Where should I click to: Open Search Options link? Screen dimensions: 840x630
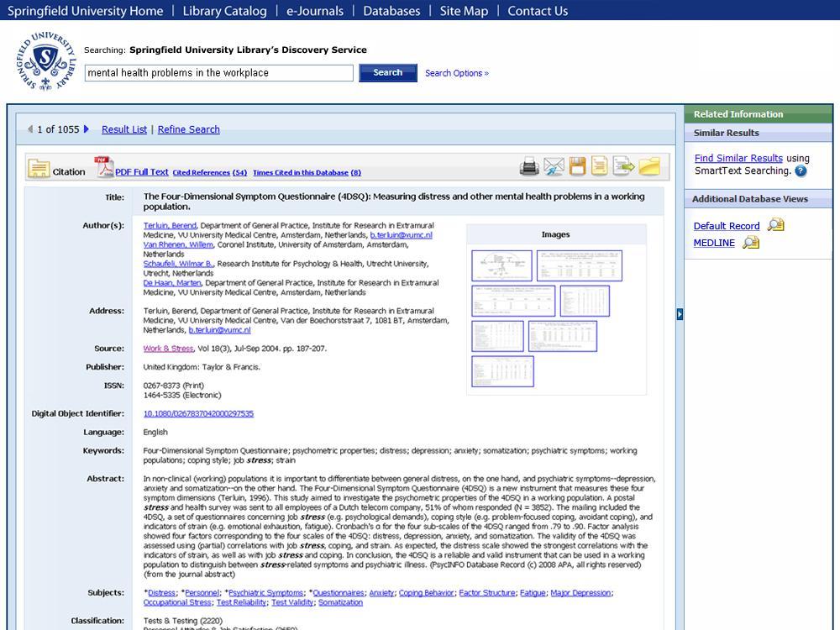457,73
